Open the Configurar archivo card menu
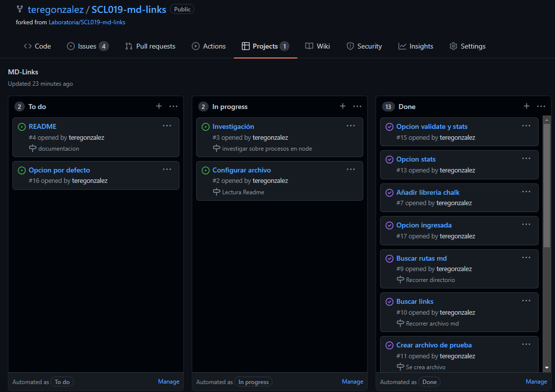 tap(351, 169)
